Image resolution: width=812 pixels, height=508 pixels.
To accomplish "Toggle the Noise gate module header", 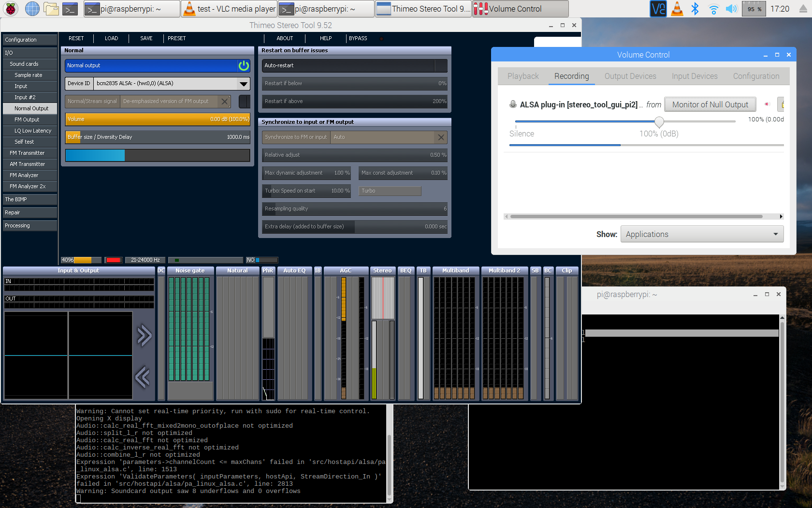I will coord(190,270).
